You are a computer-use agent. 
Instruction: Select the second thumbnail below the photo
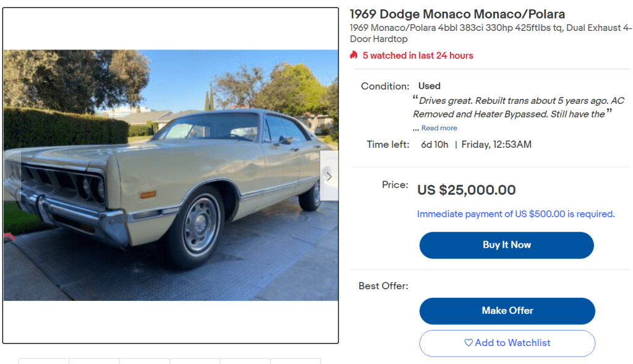[x=94, y=360]
